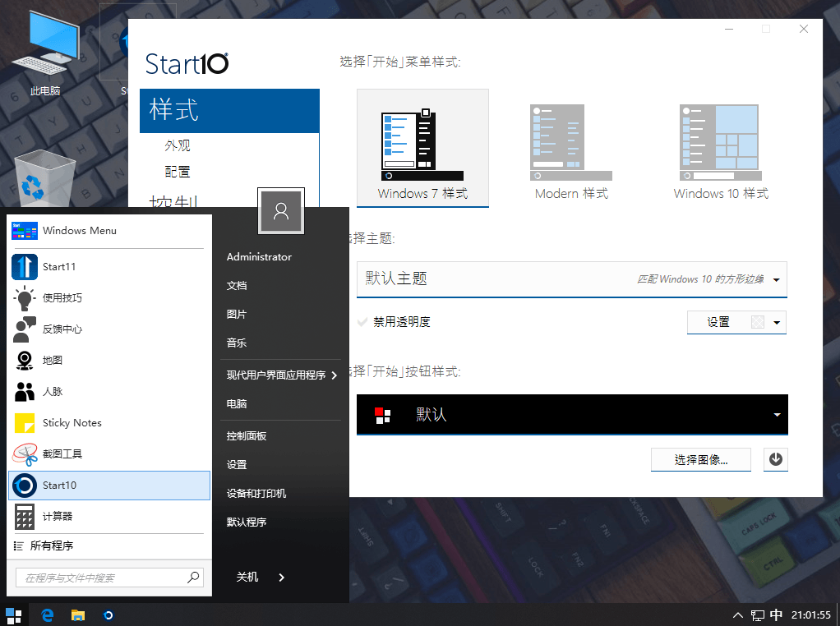
Task: Click the Administrator user avatar picture
Action: pos(281,211)
